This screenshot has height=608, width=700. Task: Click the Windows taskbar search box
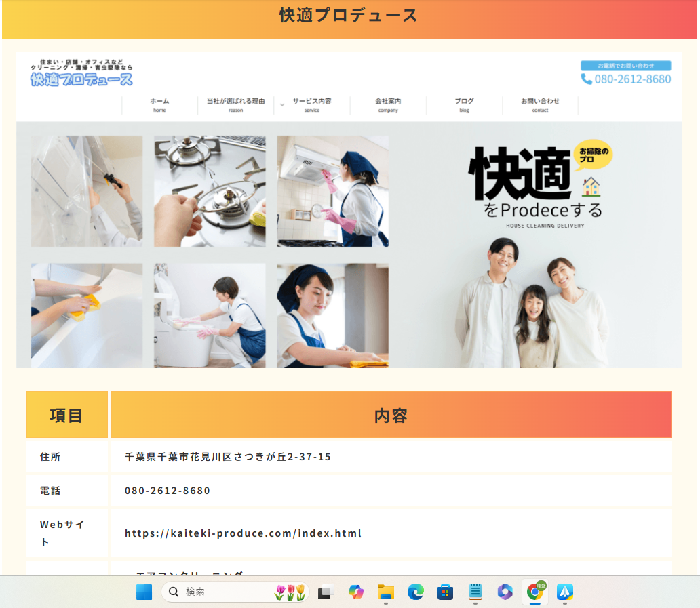tap(234, 592)
